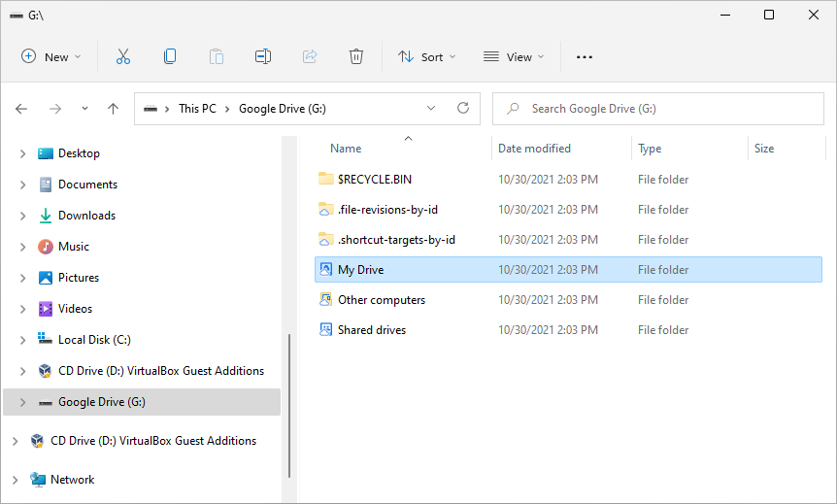Select the Shared drives folder name
Viewport: 837px width, 504px height.
click(372, 330)
